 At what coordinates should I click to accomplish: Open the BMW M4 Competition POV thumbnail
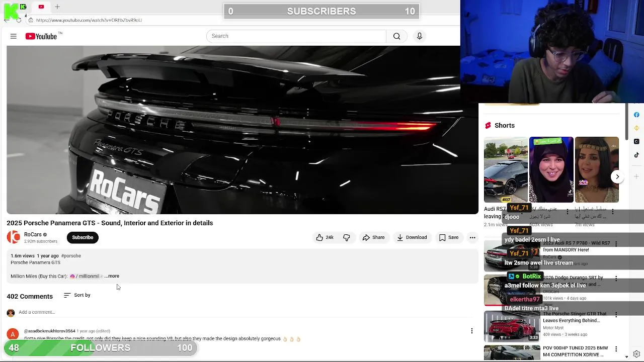coord(511,352)
